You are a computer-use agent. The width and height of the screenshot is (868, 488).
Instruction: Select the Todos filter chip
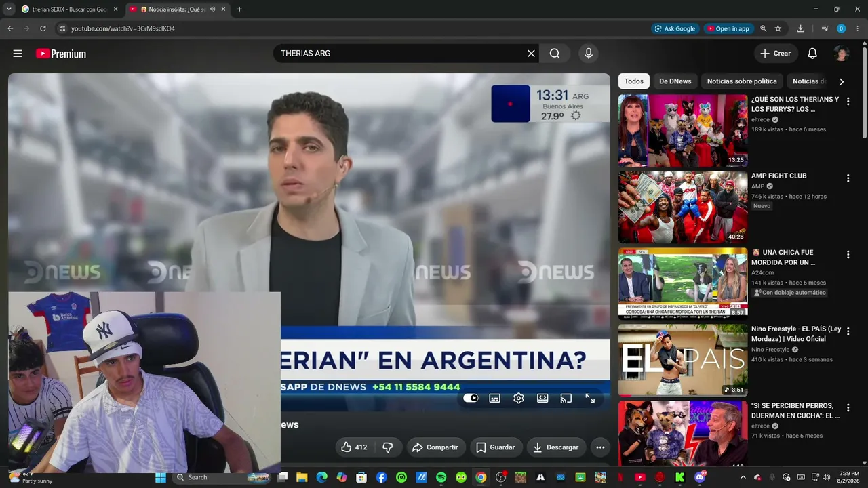coord(634,81)
